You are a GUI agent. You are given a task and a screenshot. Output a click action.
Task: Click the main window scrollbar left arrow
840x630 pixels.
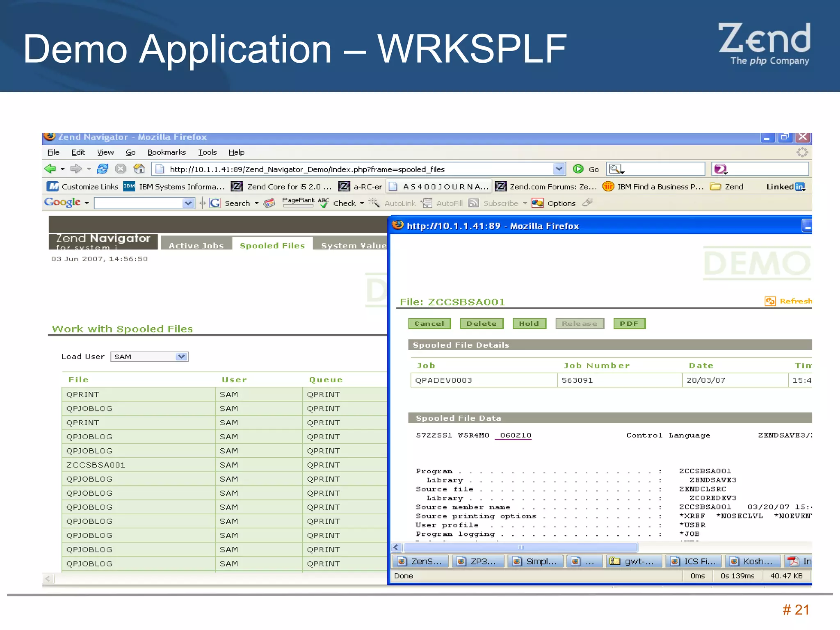click(x=48, y=579)
